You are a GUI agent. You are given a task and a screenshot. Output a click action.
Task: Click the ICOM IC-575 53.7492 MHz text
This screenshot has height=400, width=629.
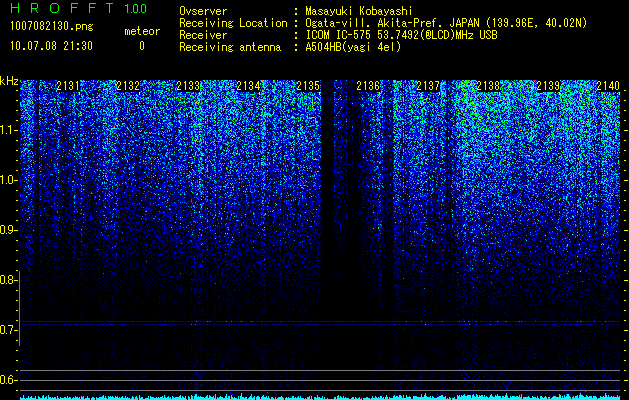(x=401, y=35)
